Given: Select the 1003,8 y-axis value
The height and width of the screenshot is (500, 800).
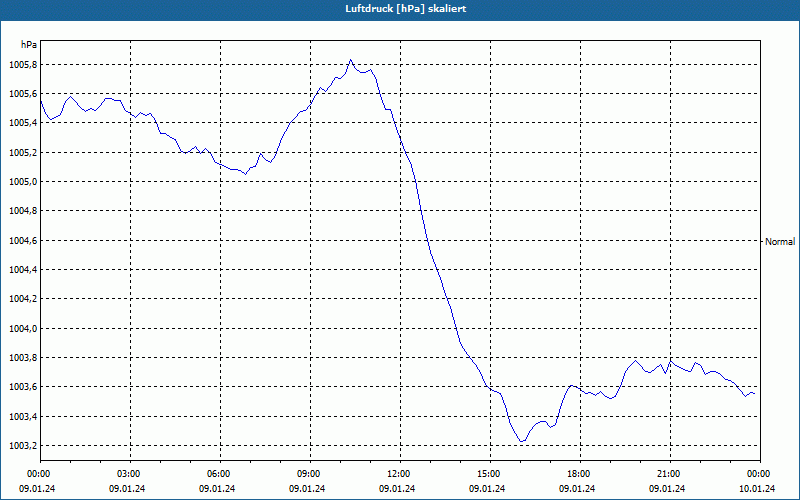Looking at the screenshot, I should (x=23, y=358).
